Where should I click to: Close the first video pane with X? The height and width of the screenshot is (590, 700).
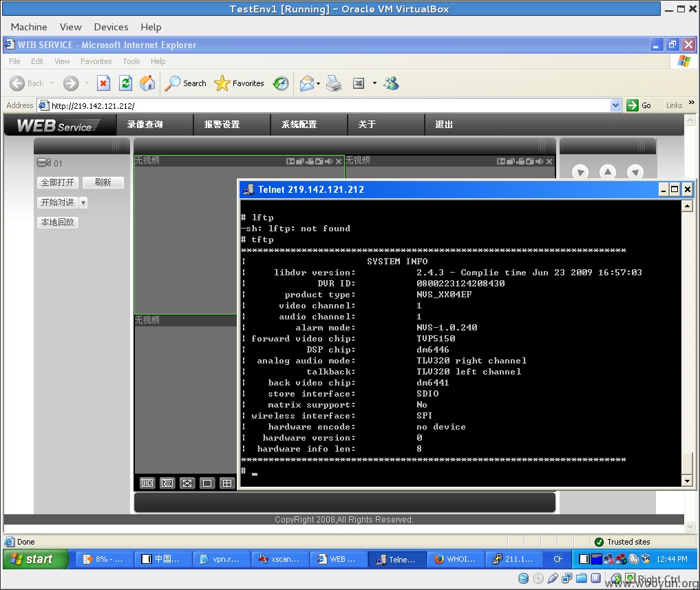click(339, 161)
